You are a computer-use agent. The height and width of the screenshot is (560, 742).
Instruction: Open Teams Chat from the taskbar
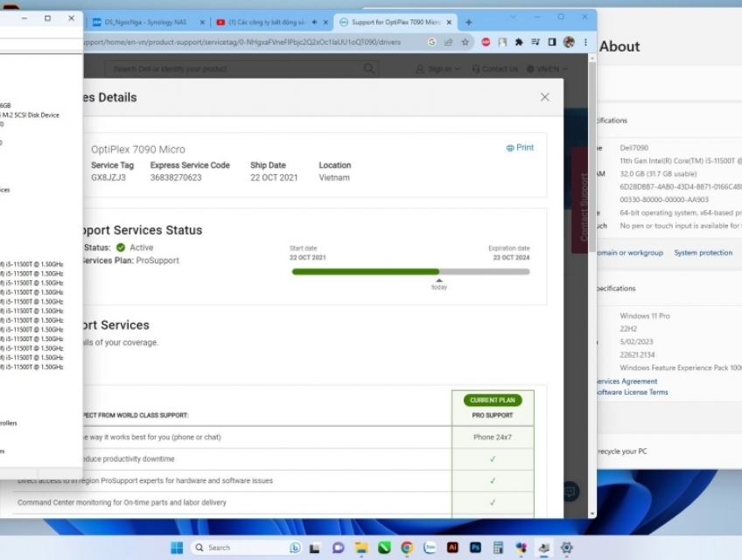tap(338, 548)
